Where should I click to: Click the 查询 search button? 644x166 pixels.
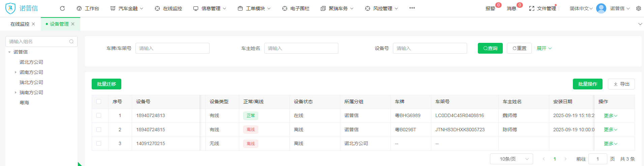click(x=490, y=48)
